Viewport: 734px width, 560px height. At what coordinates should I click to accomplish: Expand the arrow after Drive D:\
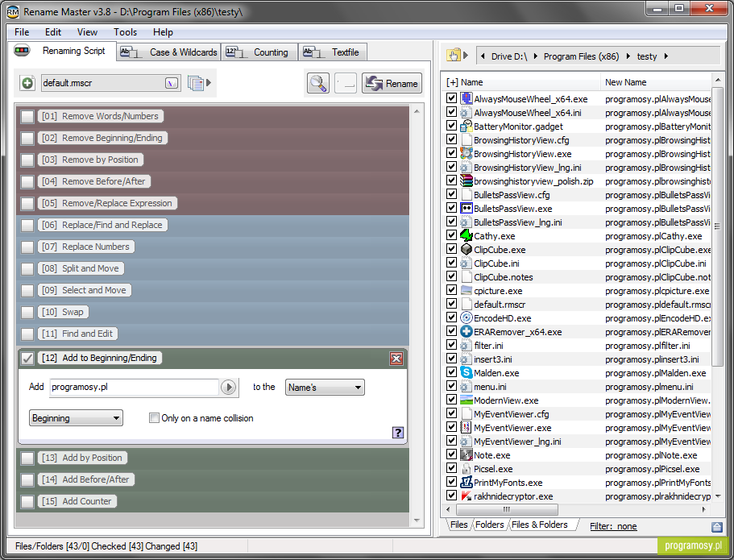click(x=535, y=56)
